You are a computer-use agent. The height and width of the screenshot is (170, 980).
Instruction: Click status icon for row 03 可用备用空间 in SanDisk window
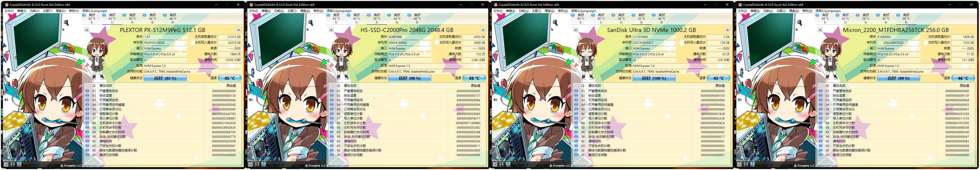coord(576,100)
